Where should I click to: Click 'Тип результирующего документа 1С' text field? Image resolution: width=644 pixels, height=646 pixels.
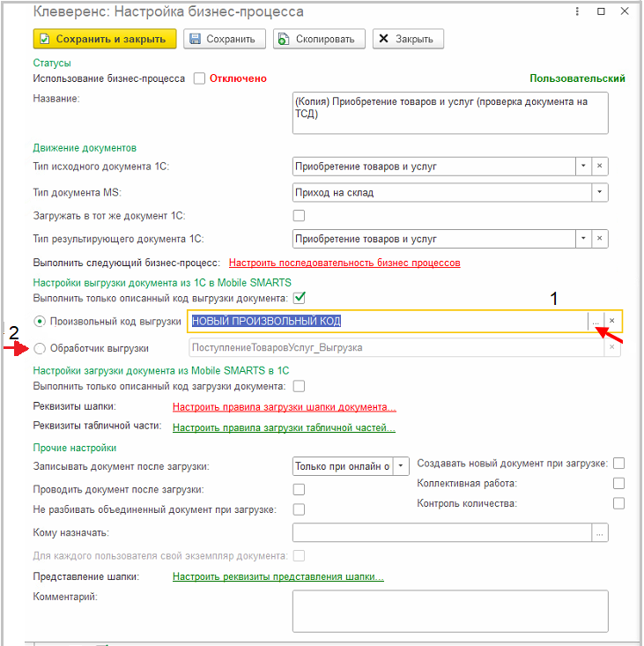click(434, 239)
